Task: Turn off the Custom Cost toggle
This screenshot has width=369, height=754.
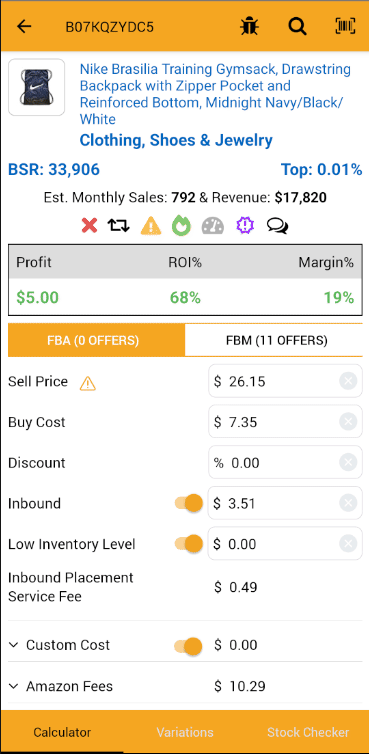Action: (x=189, y=645)
